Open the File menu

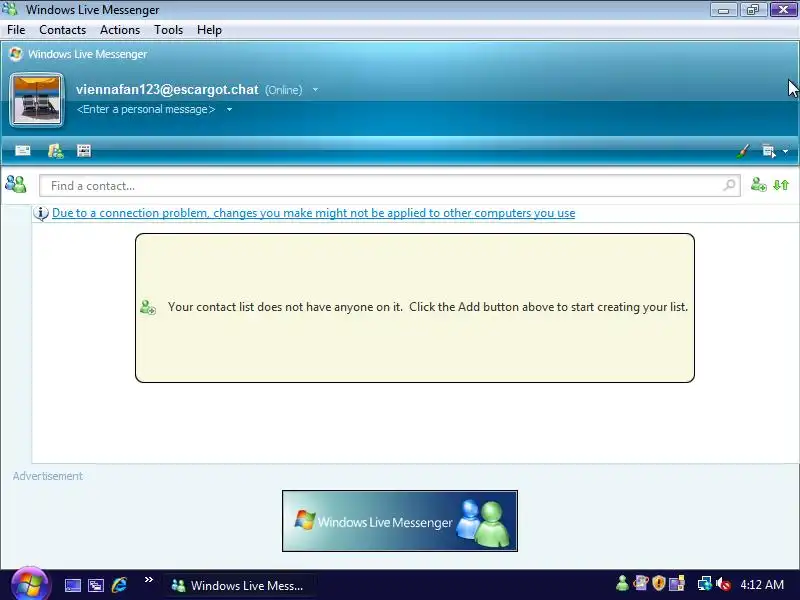[x=16, y=30]
